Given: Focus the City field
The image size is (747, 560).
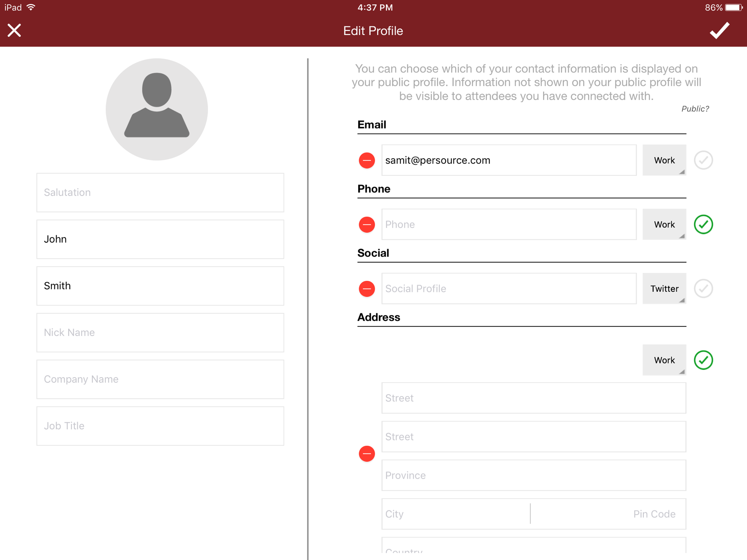Looking at the screenshot, I should click(456, 514).
